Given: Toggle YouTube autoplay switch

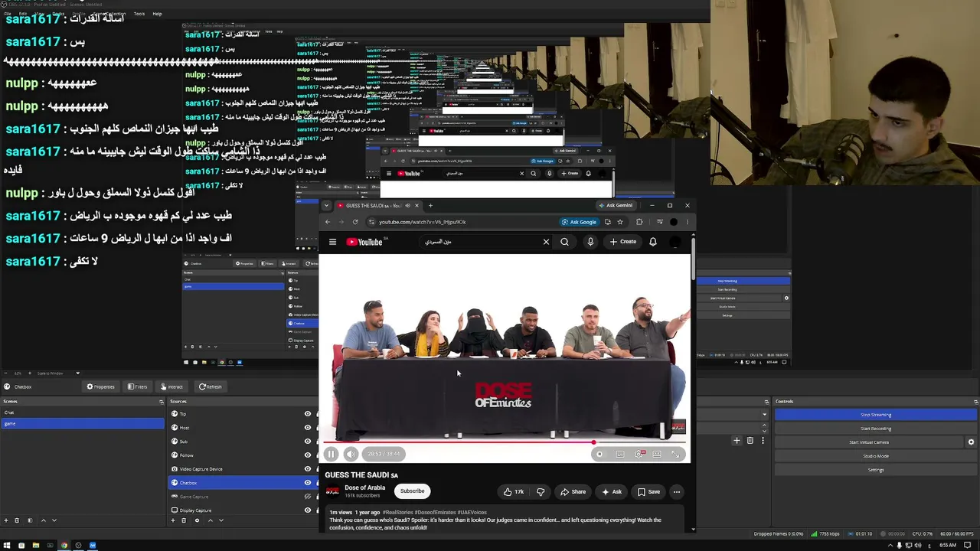Looking at the screenshot, I should (599, 454).
